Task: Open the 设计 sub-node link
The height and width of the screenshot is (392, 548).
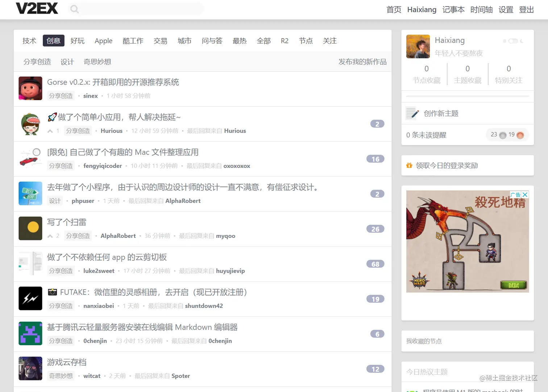Action: [67, 62]
